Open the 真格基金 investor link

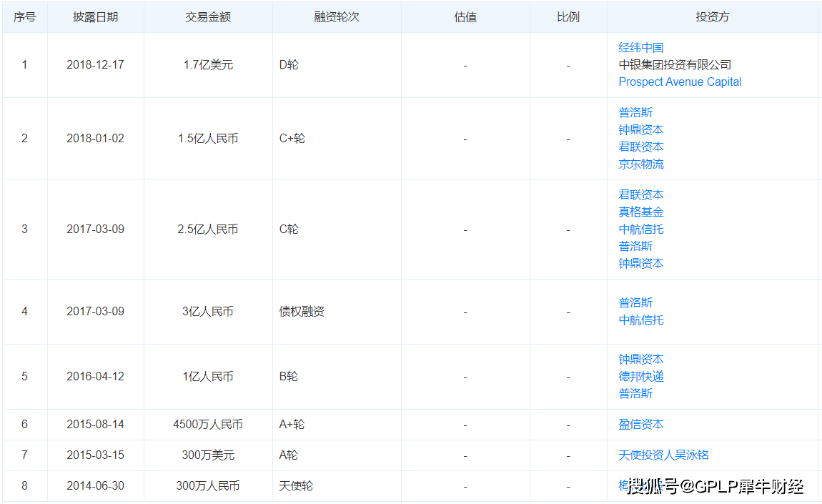point(640,212)
